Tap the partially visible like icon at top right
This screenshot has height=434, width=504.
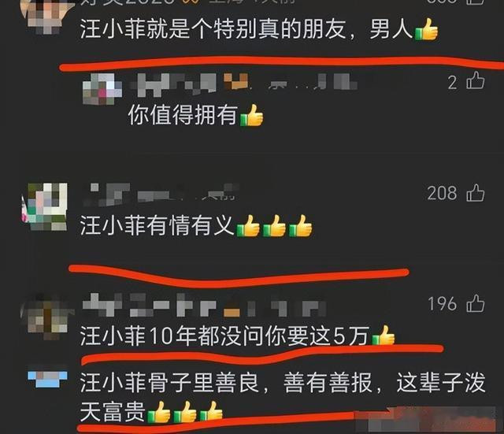point(476,2)
